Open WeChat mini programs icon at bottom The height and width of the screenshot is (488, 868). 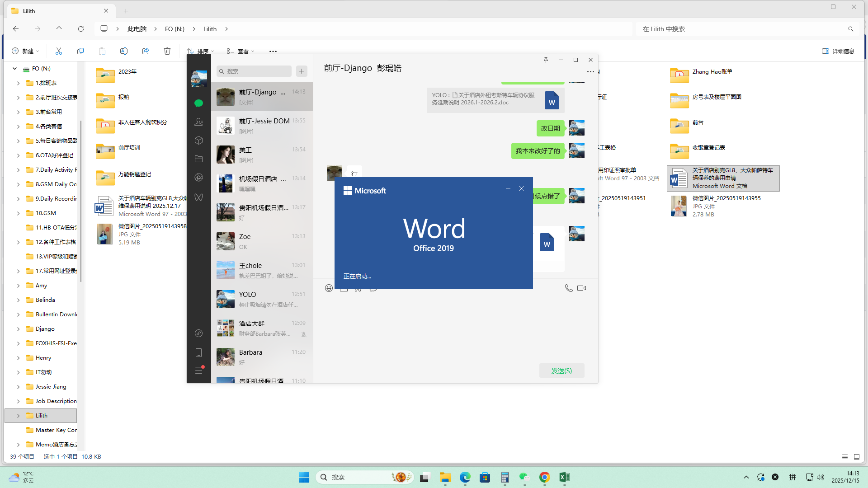pos(198,333)
